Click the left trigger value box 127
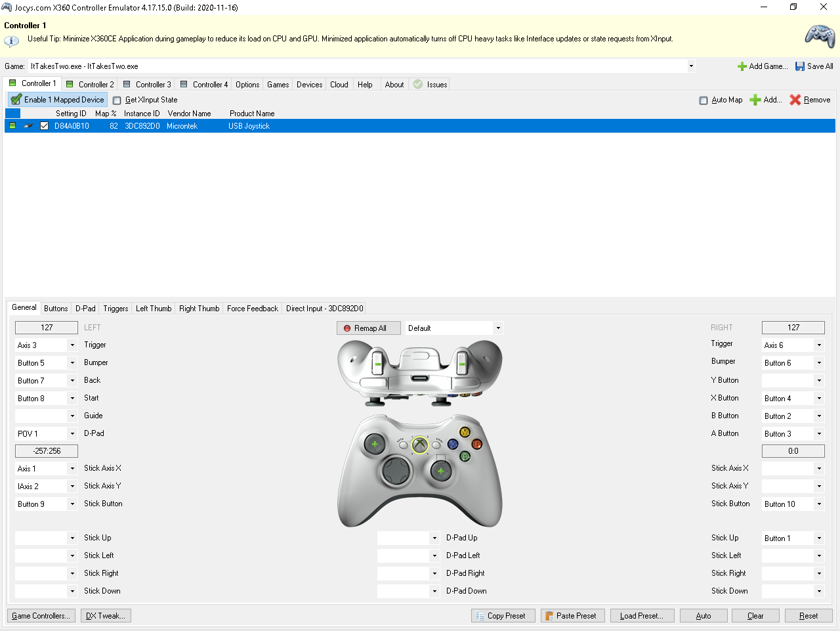Screen dimensions: 840x631 pos(47,328)
